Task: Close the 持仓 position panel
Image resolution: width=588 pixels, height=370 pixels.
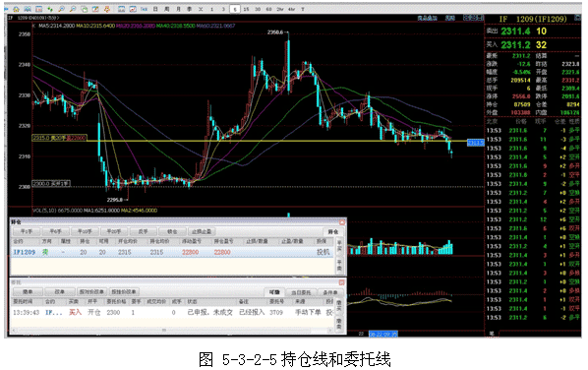Action: (x=341, y=222)
